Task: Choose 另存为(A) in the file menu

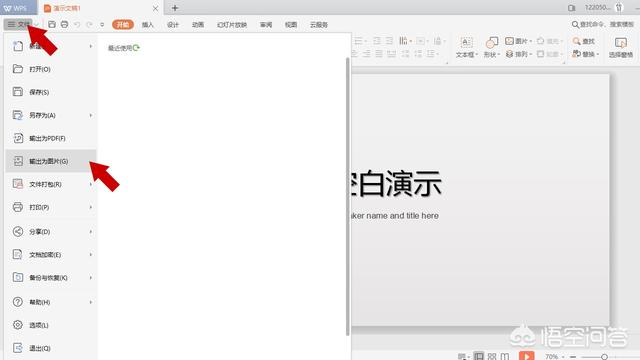Action: (x=51, y=116)
